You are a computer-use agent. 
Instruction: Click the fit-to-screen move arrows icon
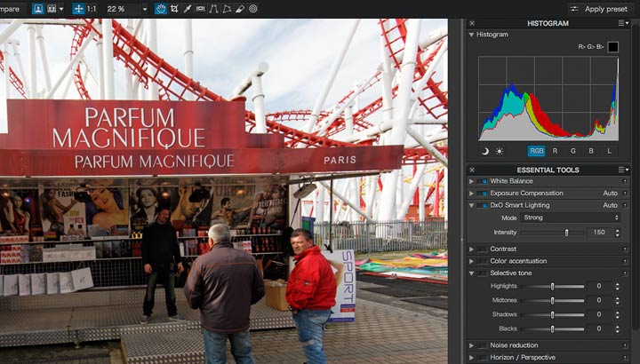click(78, 9)
